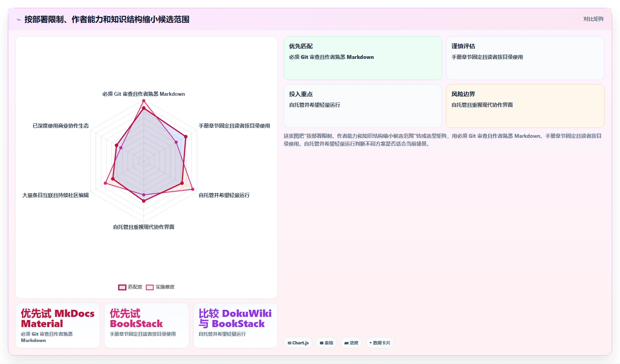Select the Chart.js tag chip
Screen dimensions: 620x364
tap(298, 343)
